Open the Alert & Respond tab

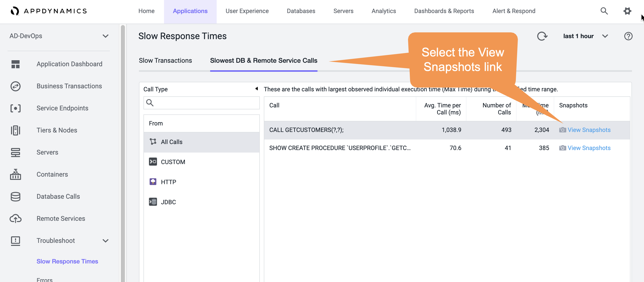(514, 11)
